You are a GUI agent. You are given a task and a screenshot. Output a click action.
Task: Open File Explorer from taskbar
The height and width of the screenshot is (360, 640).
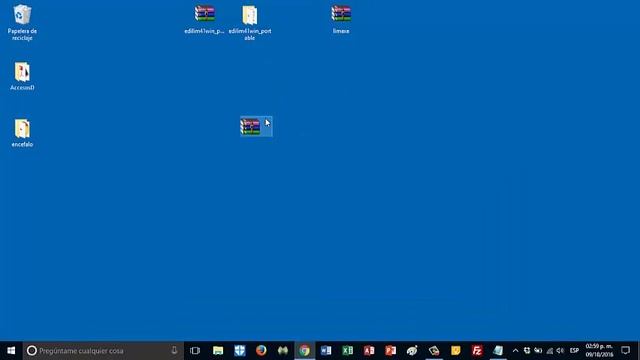point(218,351)
